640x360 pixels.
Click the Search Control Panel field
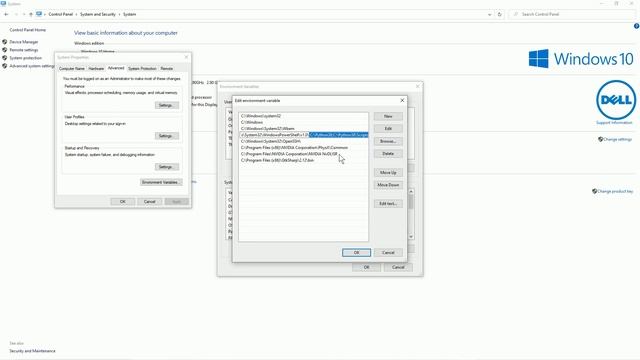point(571,14)
